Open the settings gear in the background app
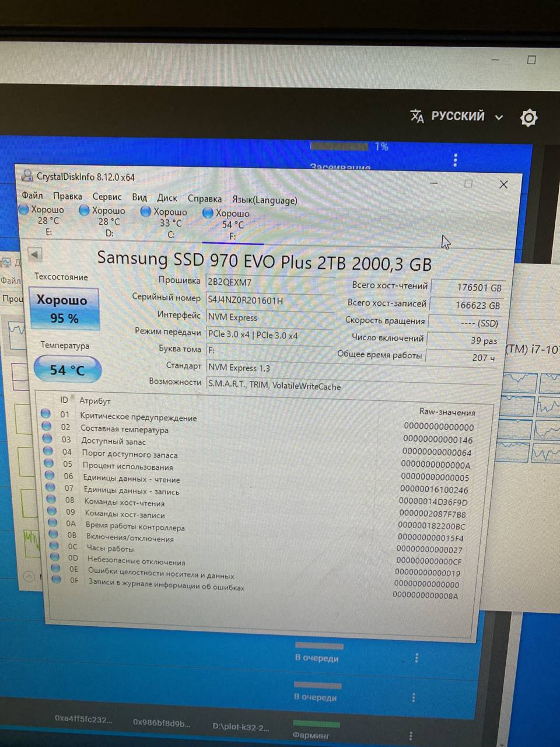The width and height of the screenshot is (560, 747). point(528,118)
